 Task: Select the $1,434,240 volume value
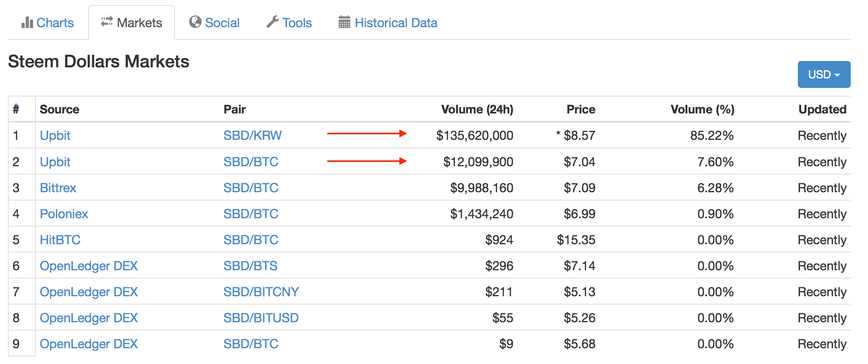(482, 214)
